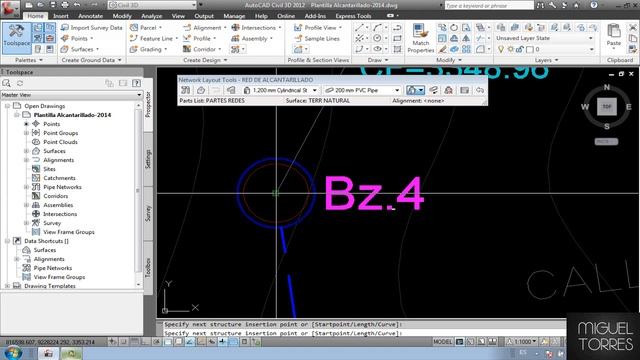Toggle the layer on/off lightbulb icon
This screenshot has height=360, width=640.
pyautogui.click(x=501, y=49)
